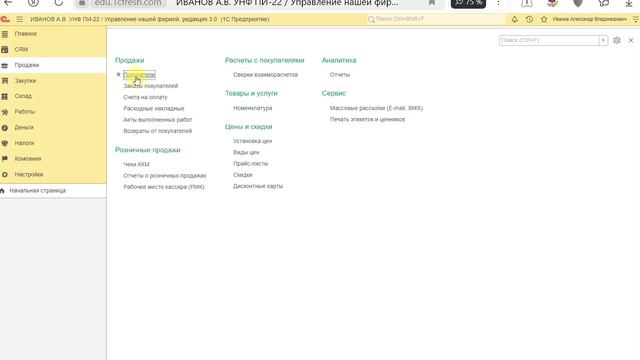Open Отчеты о розничных продажах
The image size is (640, 360).
click(x=165, y=176)
